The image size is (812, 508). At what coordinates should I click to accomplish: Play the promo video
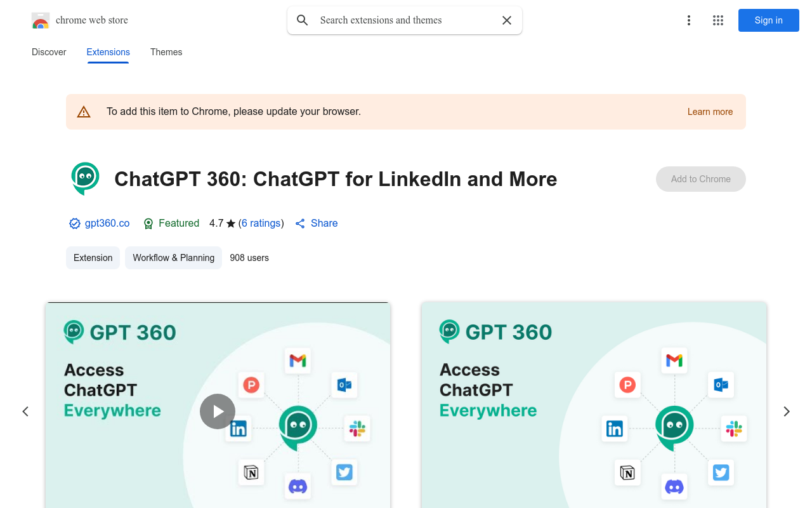[x=218, y=411]
